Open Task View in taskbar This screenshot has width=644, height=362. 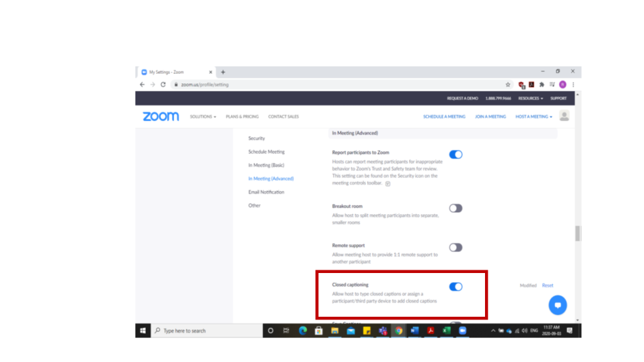(x=286, y=331)
